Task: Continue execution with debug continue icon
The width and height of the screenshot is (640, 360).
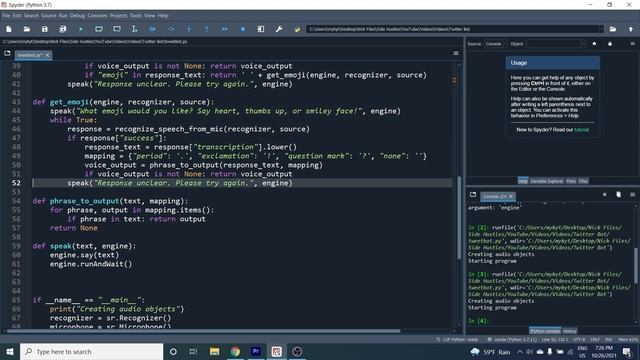Action: pyautogui.click(x=224, y=29)
